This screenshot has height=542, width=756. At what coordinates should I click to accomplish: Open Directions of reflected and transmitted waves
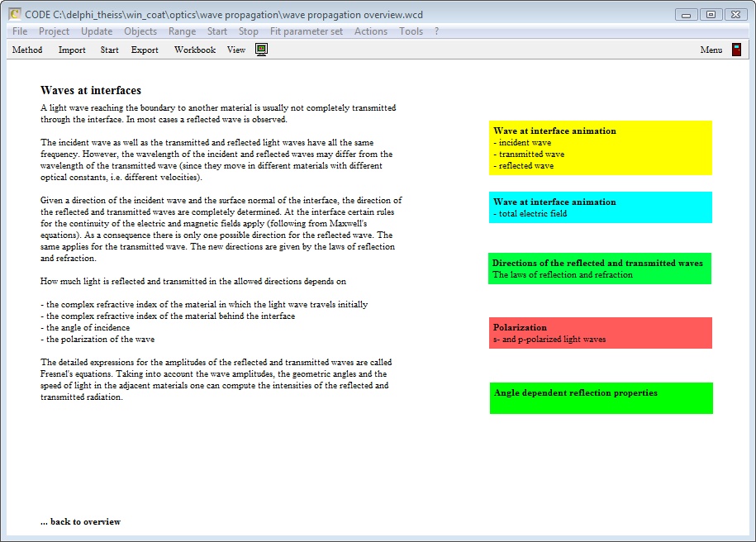(599, 269)
